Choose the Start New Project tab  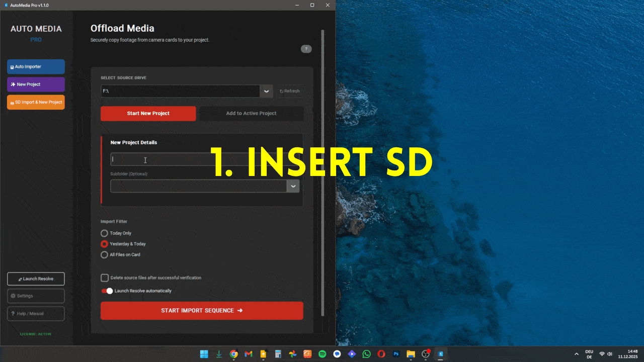pyautogui.click(x=148, y=113)
